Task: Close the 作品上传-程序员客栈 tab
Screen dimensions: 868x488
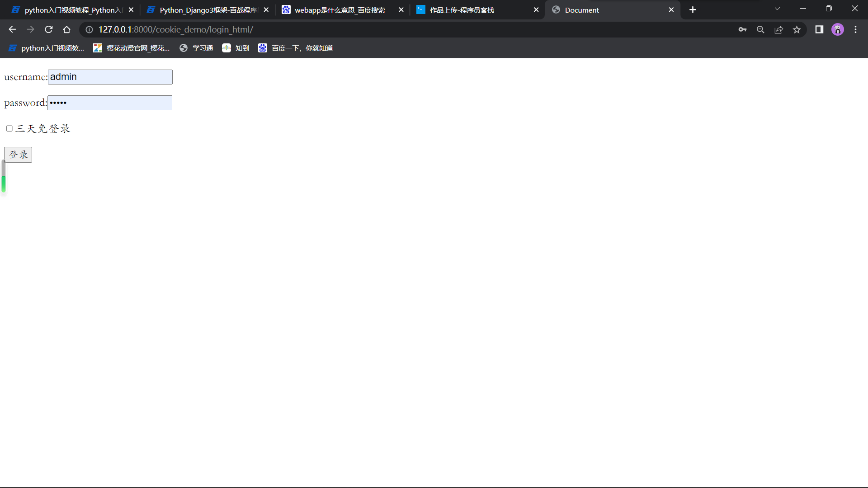Action: [536, 9]
